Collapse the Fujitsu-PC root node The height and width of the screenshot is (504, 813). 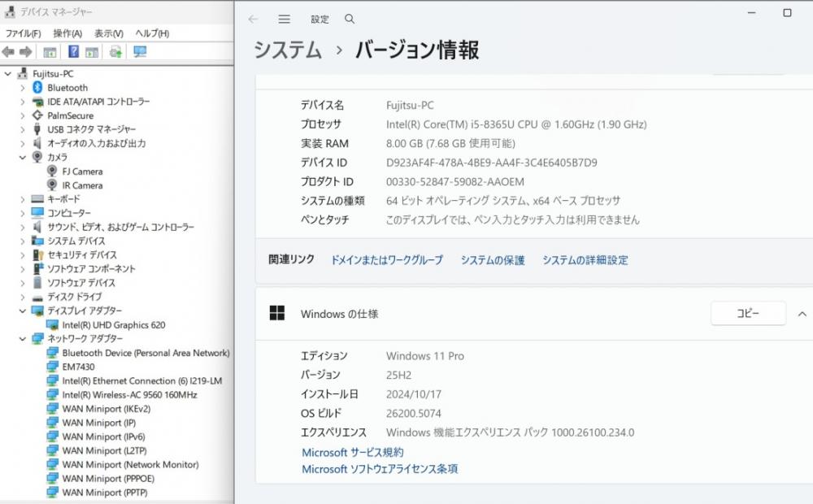click(8, 74)
